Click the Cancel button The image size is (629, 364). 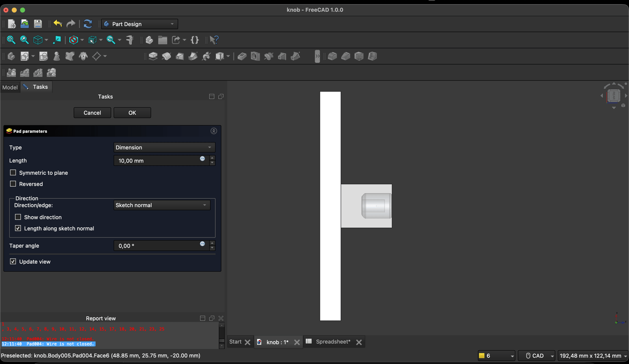92,113
